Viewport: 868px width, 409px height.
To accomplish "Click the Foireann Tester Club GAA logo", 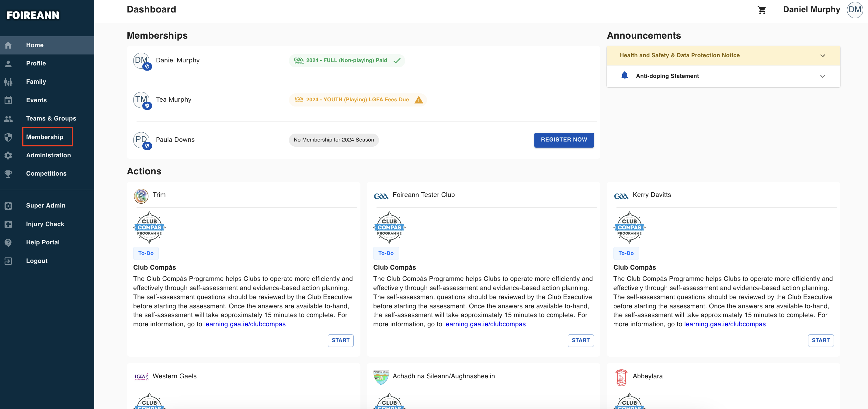I will (381, 196).
